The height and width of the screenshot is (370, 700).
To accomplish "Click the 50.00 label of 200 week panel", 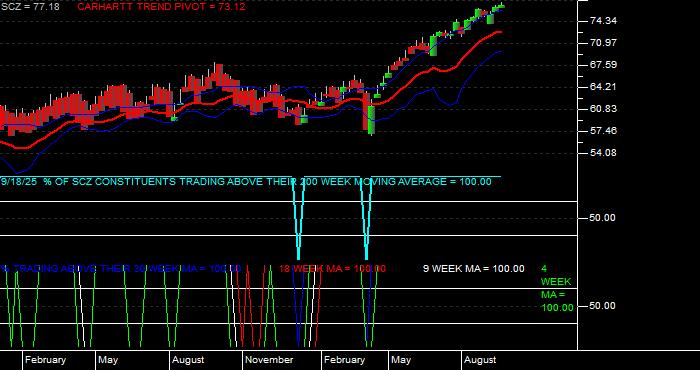I will (x=604, y=218).
